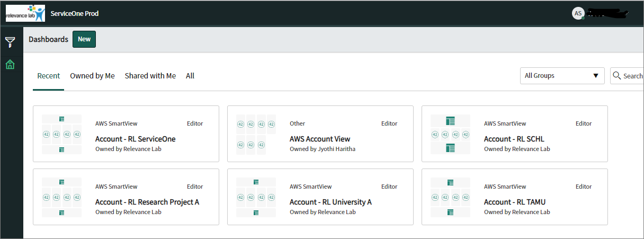Screen dimensions: 644x239
Task: Expand the All Groups dropdown
Action: pyautogui.click(x=562, y=76)
